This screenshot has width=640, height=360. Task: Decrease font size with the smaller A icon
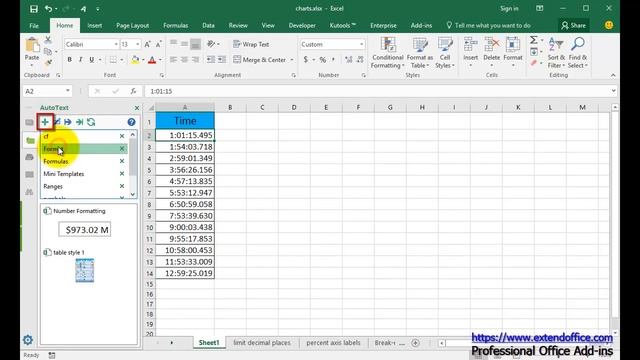tap(158, 44)
